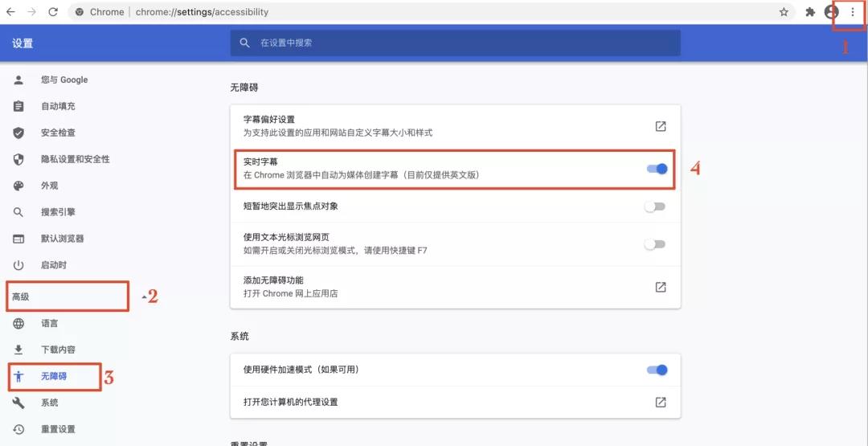Select 无障碍 in sidebar

pyautogui.click(x=54, y=376)
